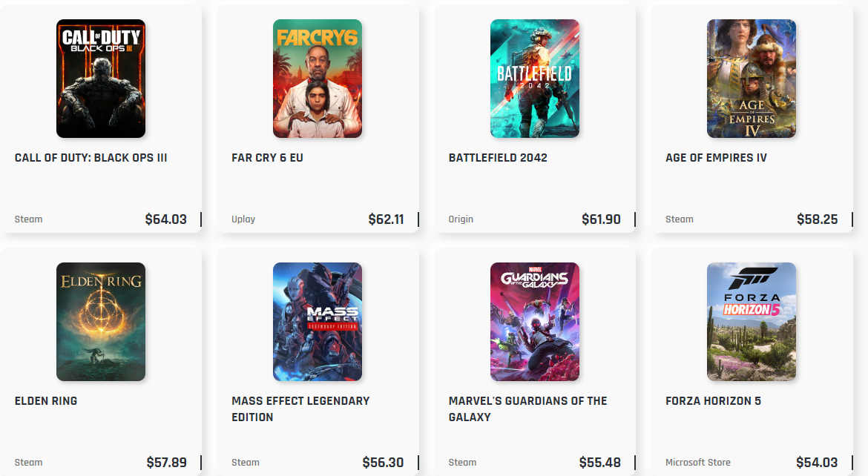Screen dimensions: 868x476
Task: Select Mass Effect Legendary Edition cover art
Action: pyautogui.click(x=318, y=322)
